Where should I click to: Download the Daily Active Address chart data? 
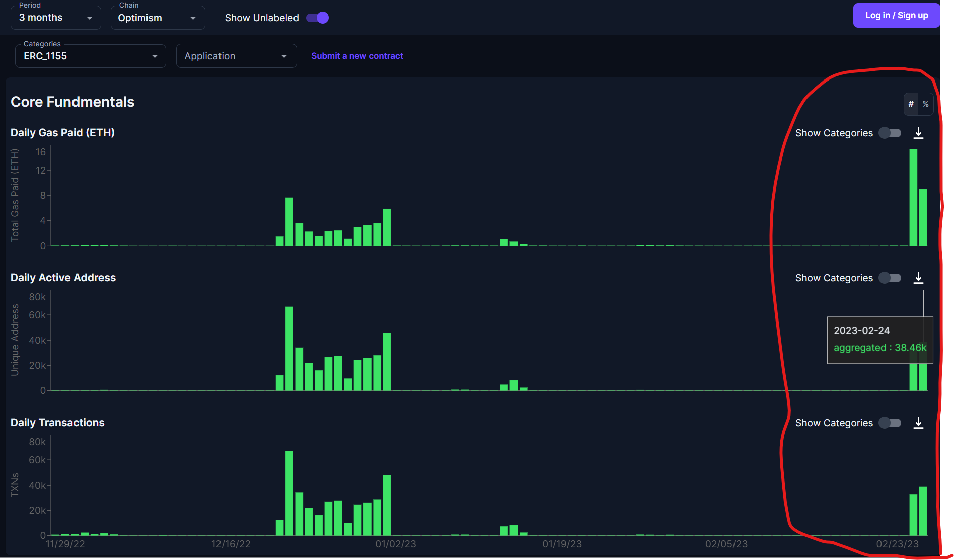(918, 278)
